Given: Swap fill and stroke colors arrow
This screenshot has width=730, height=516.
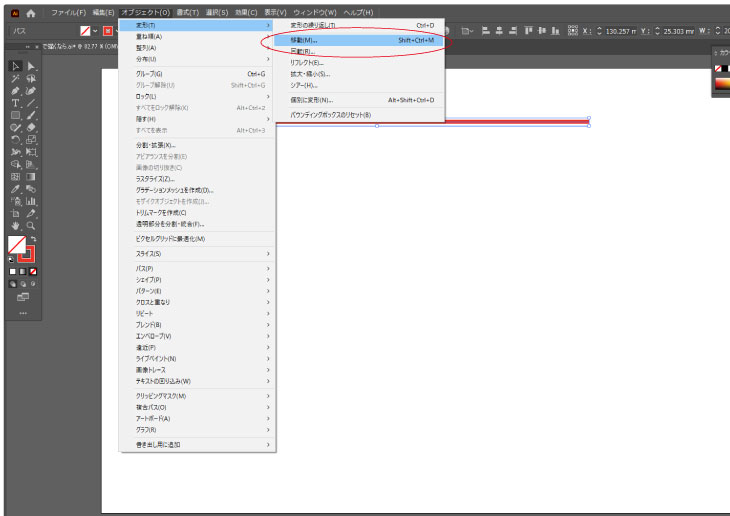Looking at the screenshot, I should pos(33,238).
